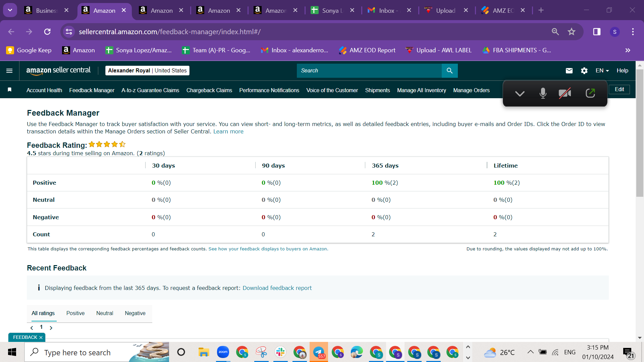Open the Seller Central hamburger menu

9,71
